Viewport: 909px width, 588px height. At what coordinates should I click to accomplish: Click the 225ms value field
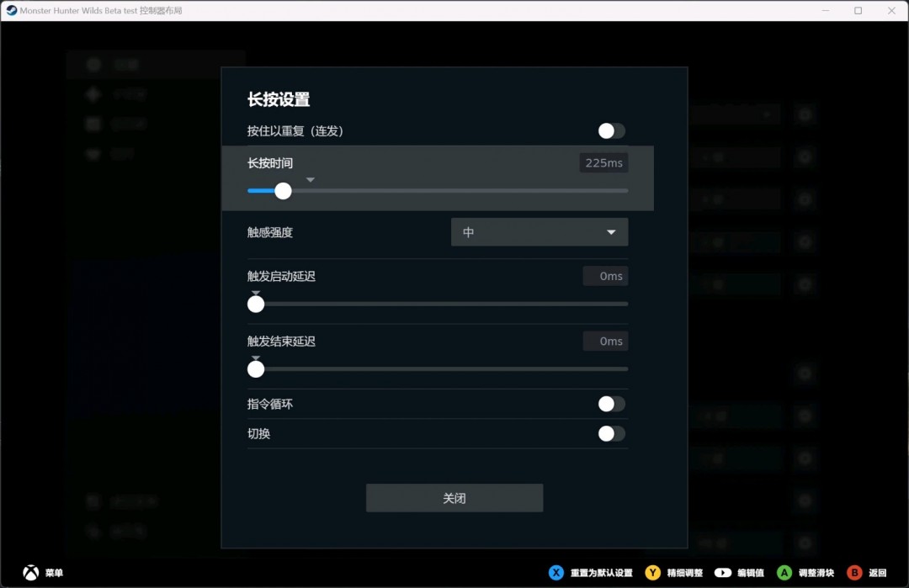(x=603, y=163)
